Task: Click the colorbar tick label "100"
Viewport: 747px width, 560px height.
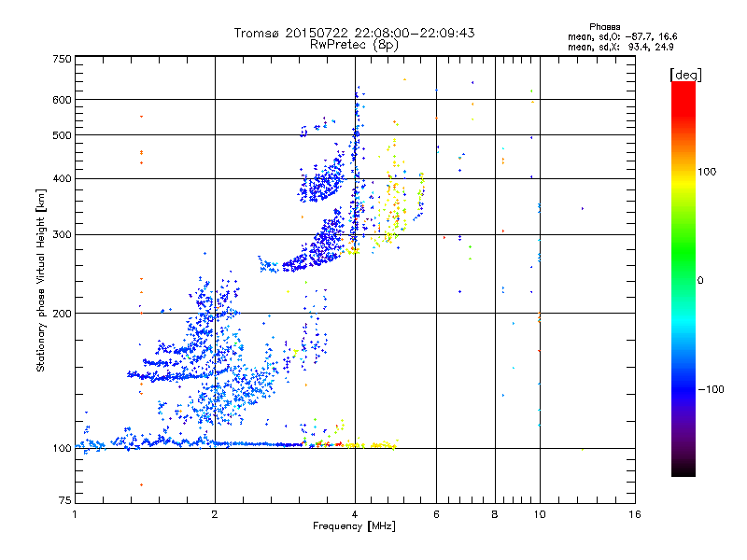Action: (x=707, y=172)
